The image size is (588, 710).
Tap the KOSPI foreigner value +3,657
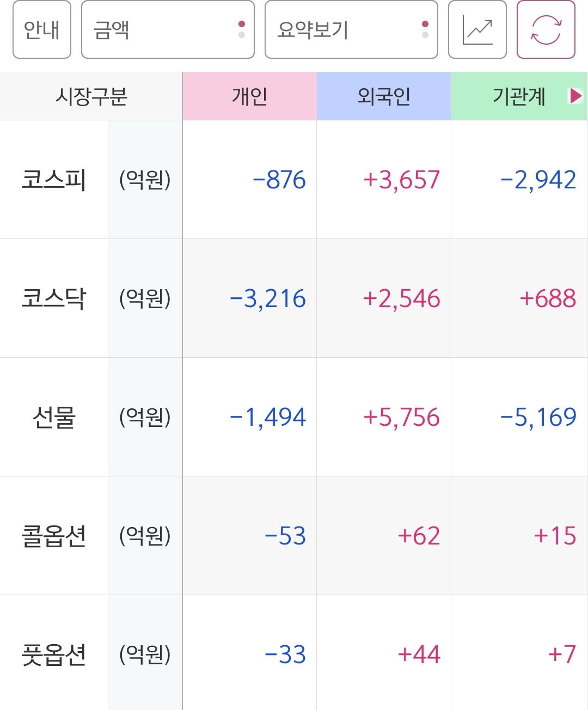pyautogui.click(x=401, y=180)
